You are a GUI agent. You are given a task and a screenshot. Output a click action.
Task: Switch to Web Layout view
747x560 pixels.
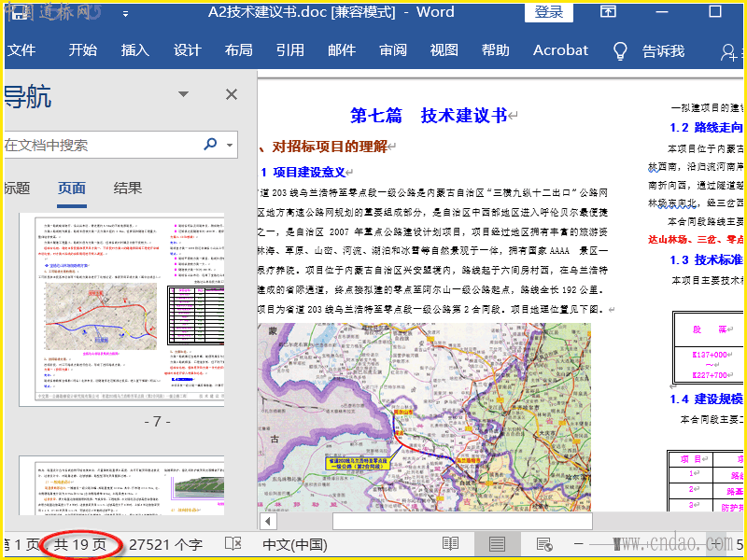[544, 544]
